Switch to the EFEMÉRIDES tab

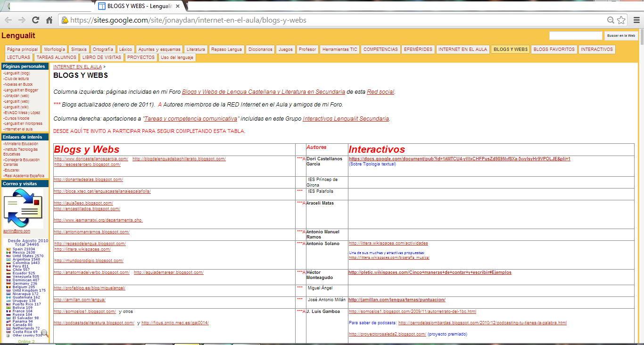pyautogui.click(x=418, y=49)
